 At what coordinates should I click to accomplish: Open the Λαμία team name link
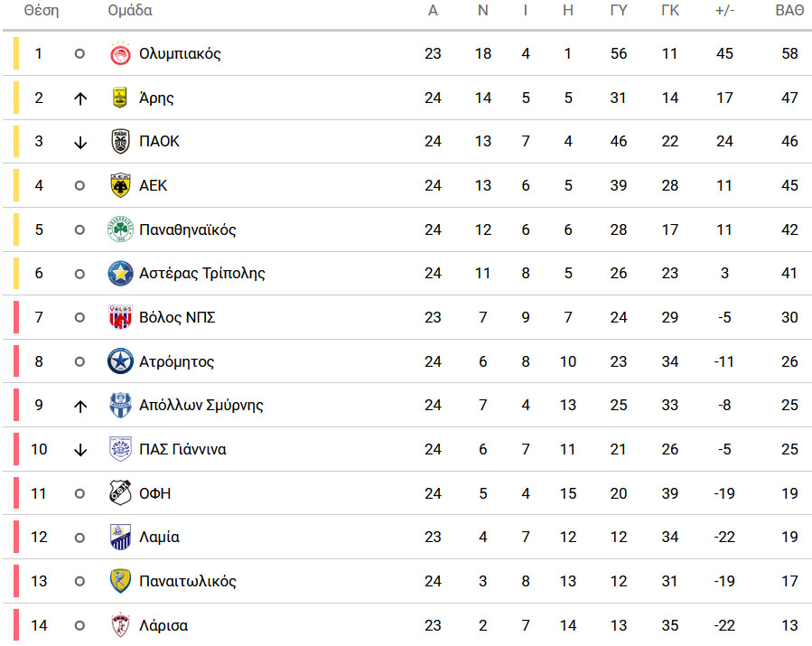click(159, 538)
